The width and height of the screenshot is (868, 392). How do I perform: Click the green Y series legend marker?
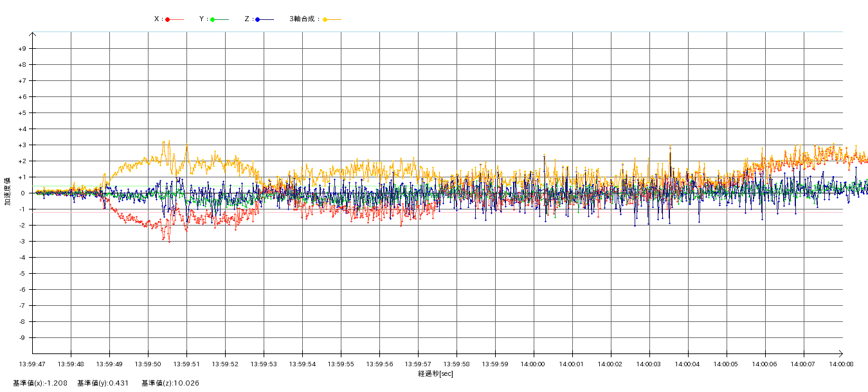click(x=213, y=19)
